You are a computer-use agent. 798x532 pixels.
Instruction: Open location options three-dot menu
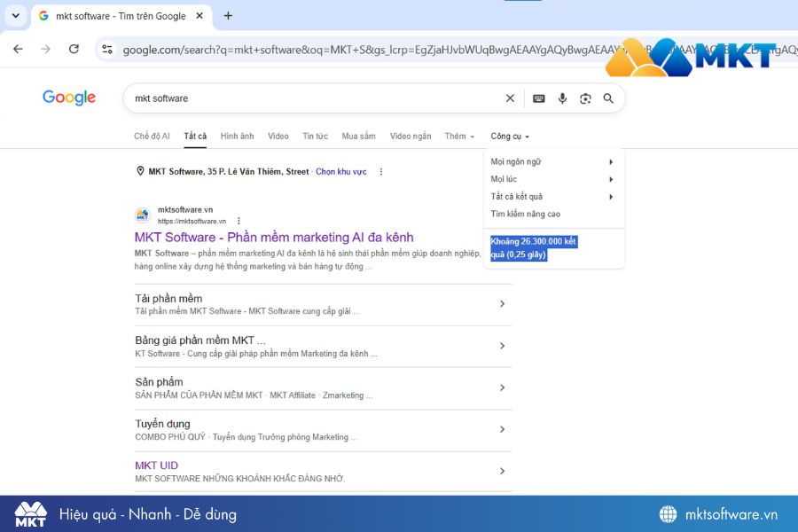[x=381, y=171]
